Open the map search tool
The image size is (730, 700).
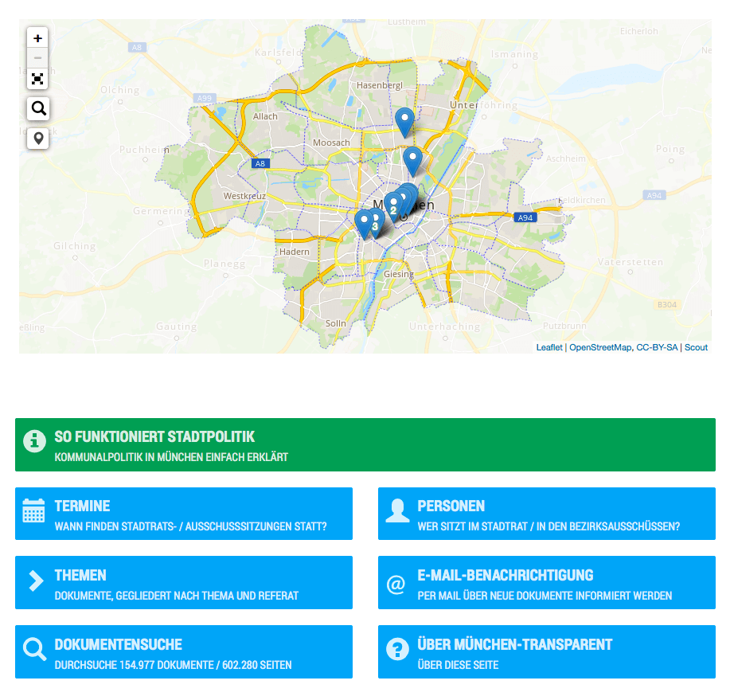[x=37, y=108]
